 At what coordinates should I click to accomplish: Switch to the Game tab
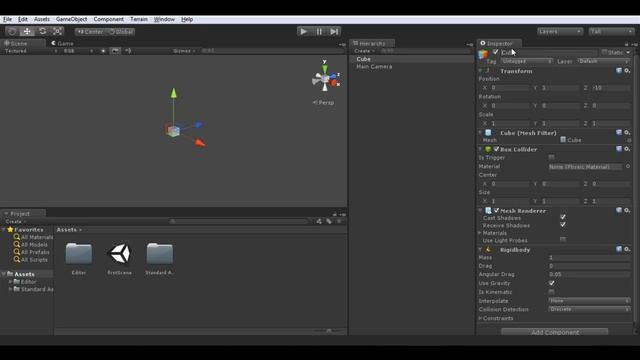(x=62, y=43)
